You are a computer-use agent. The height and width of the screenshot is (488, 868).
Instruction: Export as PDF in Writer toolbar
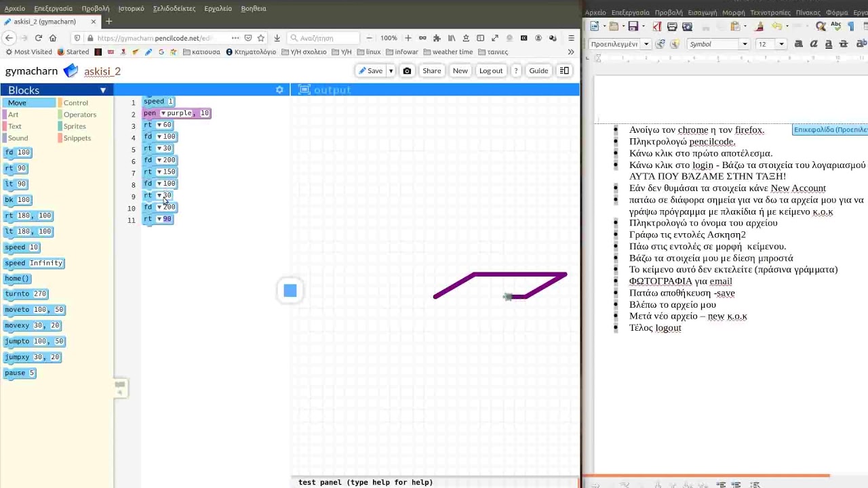point(656,26)
